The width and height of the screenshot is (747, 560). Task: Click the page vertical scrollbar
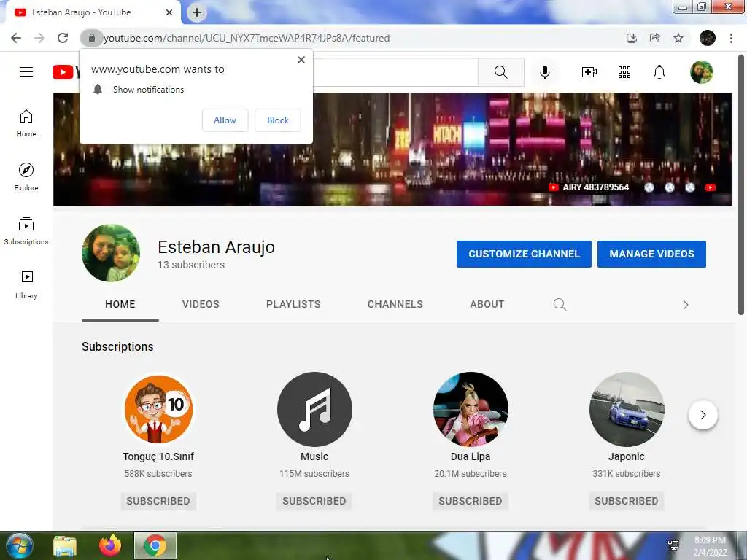[741, 186]
